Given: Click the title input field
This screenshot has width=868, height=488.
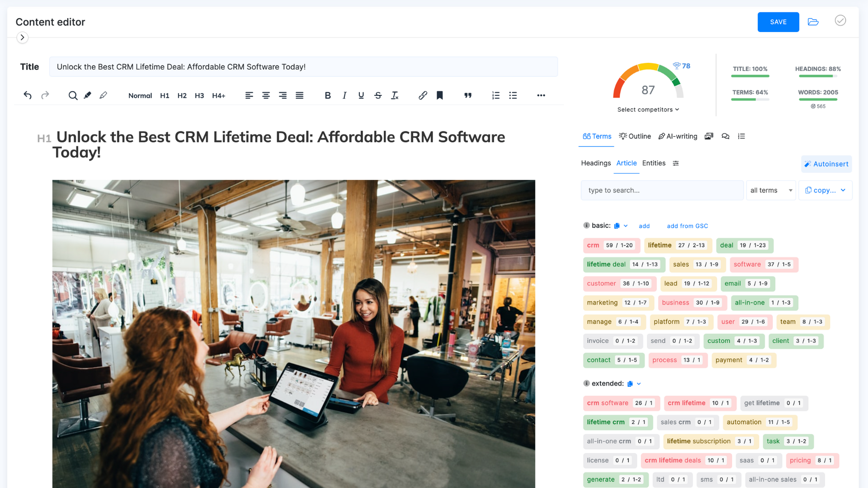Looking at the screenshot, I should (x=304, y=66).
